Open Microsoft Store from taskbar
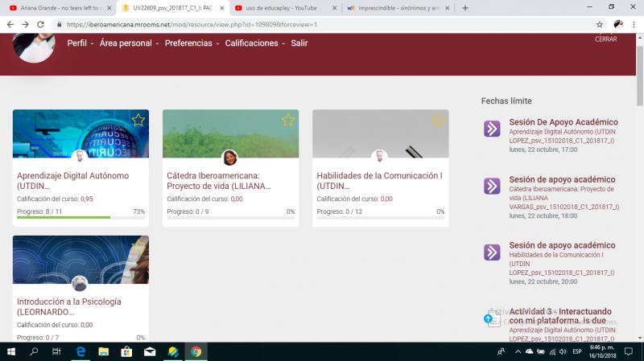 tap(126, 351)
